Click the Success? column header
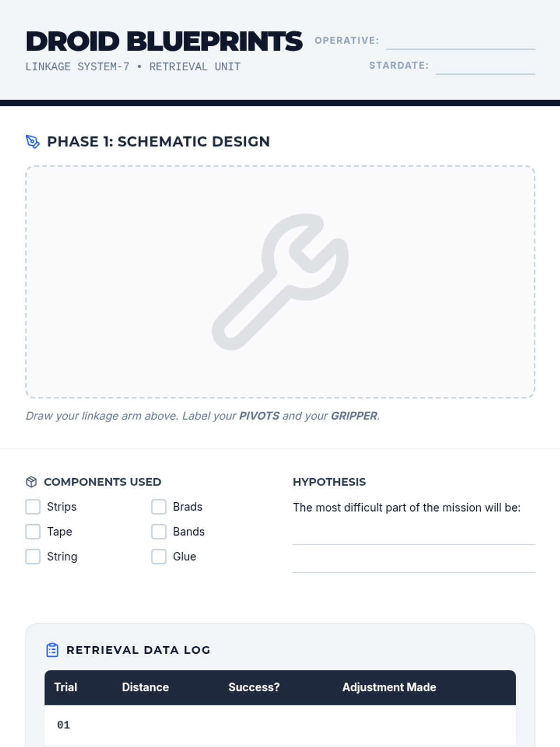Screen dimensions: 560x747 [254, 687]
